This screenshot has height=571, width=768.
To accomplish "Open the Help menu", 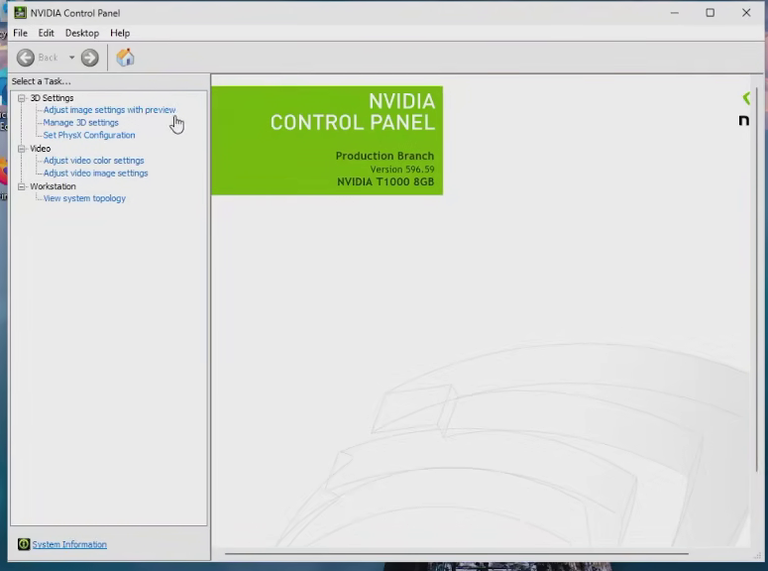I will 120,33.
